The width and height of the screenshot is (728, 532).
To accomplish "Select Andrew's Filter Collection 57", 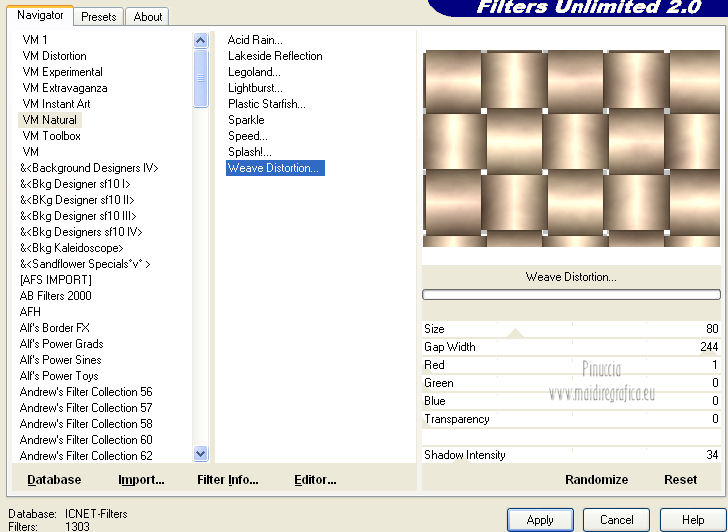I will [x=86, y=408].
